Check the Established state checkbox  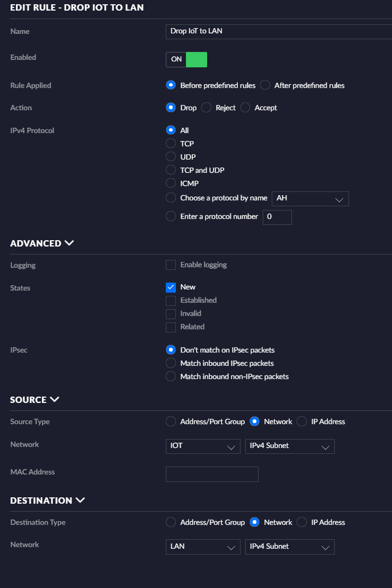tap(171, 300)
